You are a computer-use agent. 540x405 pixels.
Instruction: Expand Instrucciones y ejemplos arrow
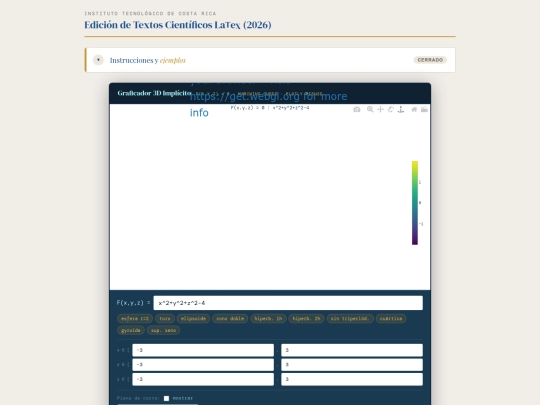click(x=98, y=60)
